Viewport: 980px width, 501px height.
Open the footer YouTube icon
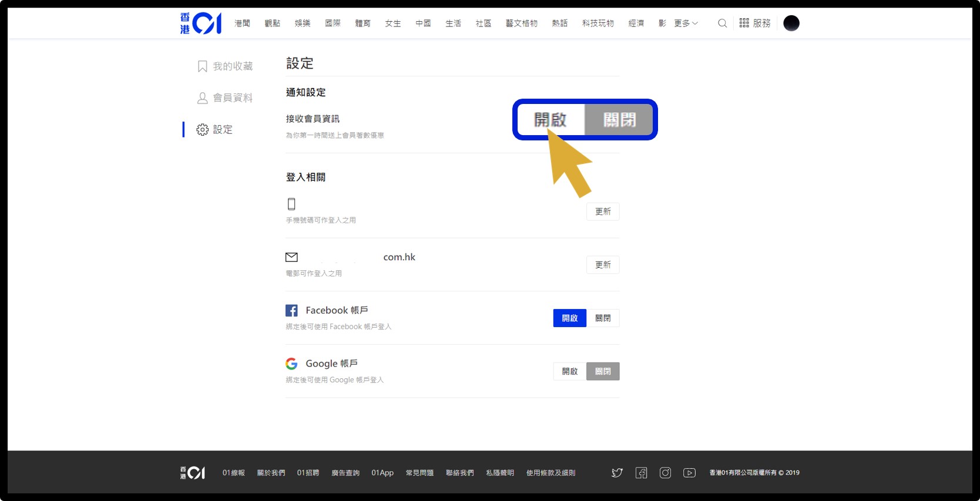tap(689, 473)
